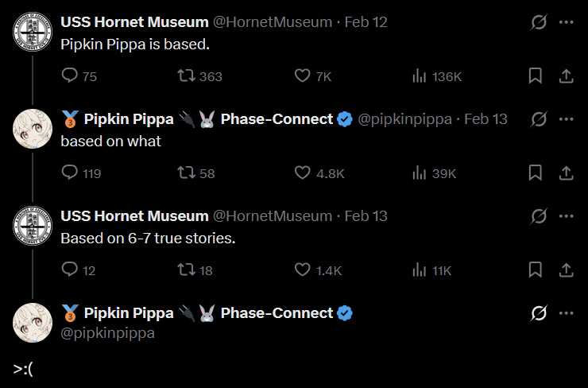
Task: Bookmark the 'Based on 6-7 true stories' tweet
Action: tap(536, 270)
